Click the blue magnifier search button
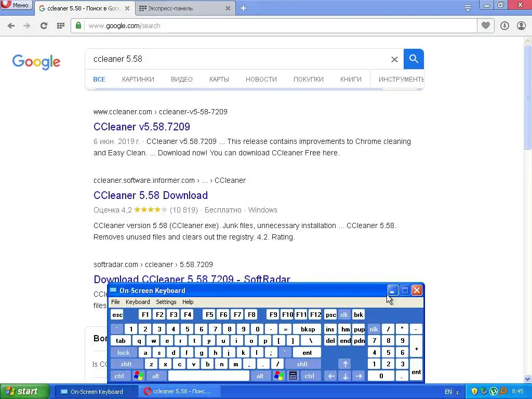This screenshot has height=399, width=532. click(x=414, y=59)
